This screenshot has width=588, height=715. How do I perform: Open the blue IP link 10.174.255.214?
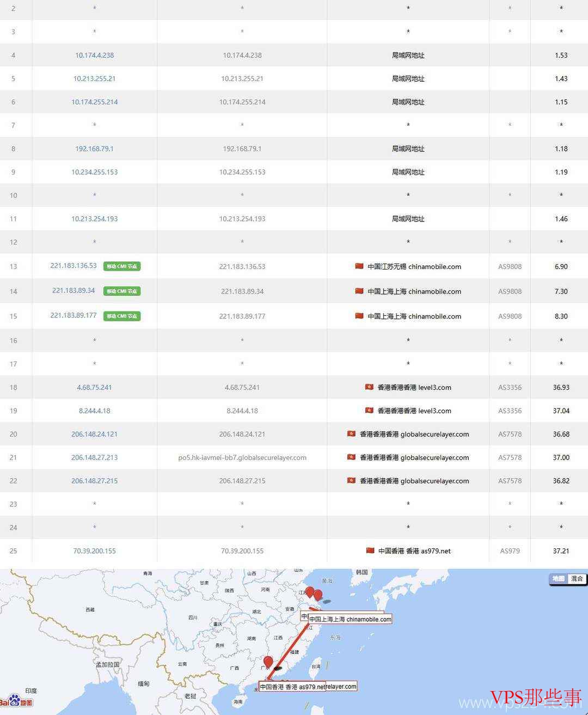pyautogui.click(x=95, y=102)
